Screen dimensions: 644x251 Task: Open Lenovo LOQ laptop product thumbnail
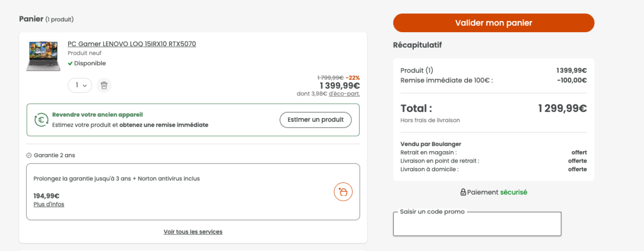43,56
